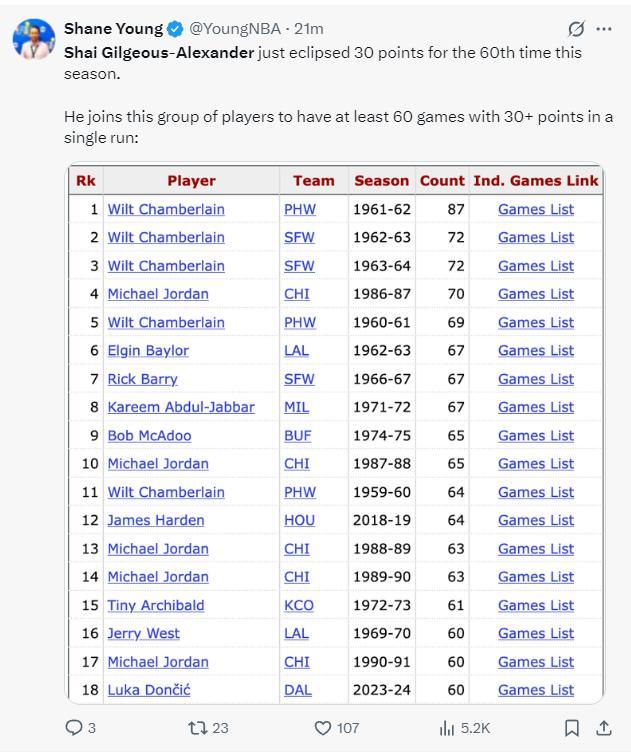631x752 pixels.
Task: Like the tweet with heart icon
Action: click(x=323, y=728)
